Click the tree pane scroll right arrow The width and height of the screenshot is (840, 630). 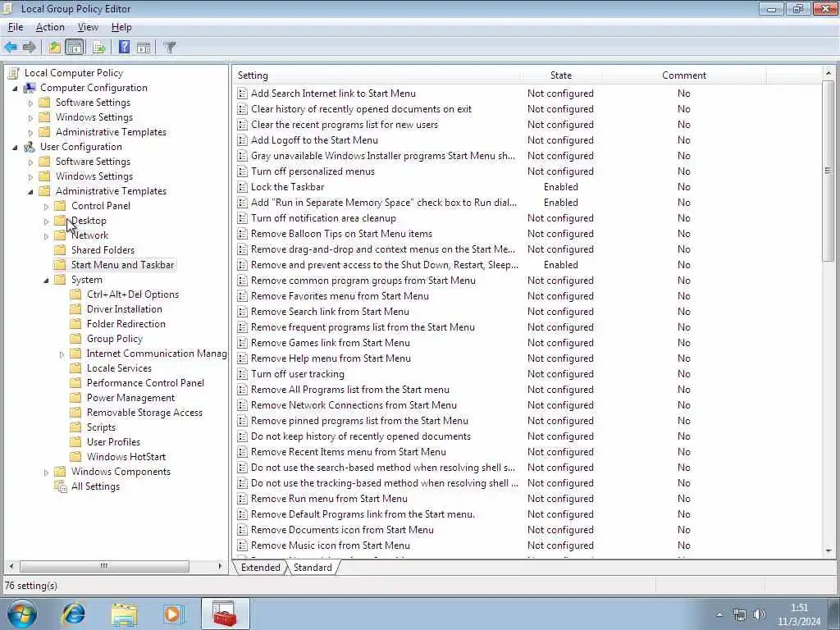point(220,566)
